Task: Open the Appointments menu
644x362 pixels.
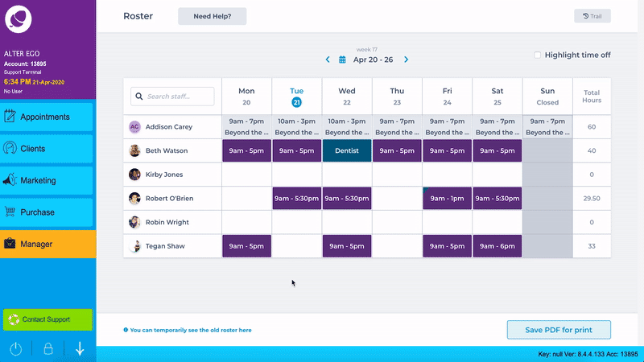Action: point(47,117)
